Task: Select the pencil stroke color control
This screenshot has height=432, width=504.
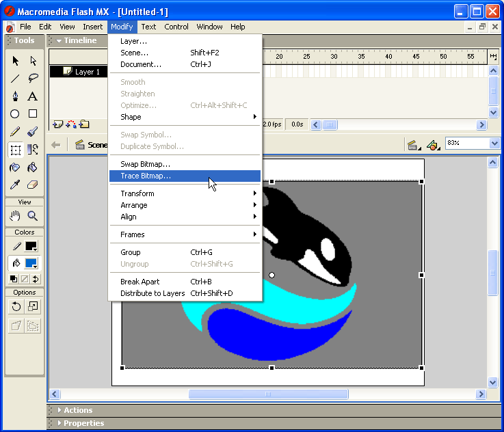Action: coord(16,246)
